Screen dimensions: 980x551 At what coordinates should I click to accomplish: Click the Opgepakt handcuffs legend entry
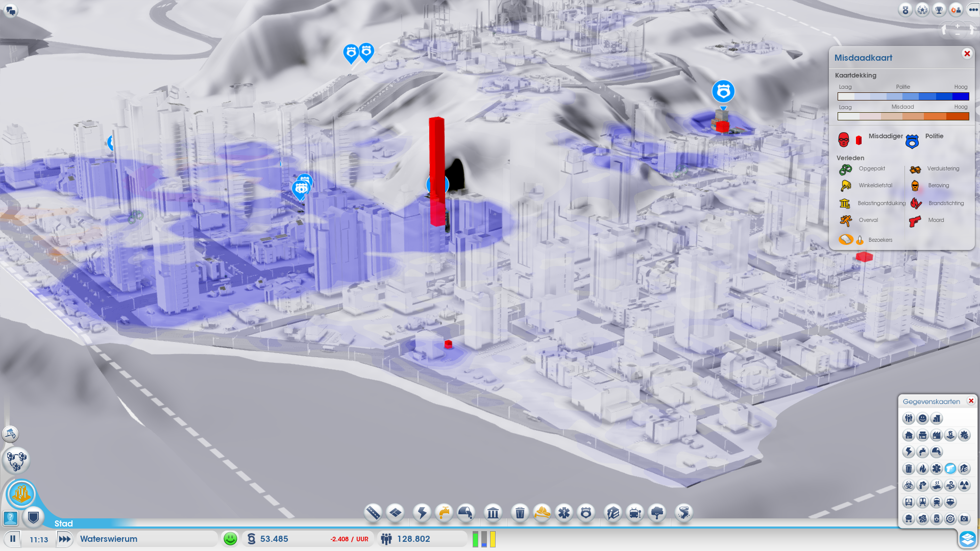[863, 169]
